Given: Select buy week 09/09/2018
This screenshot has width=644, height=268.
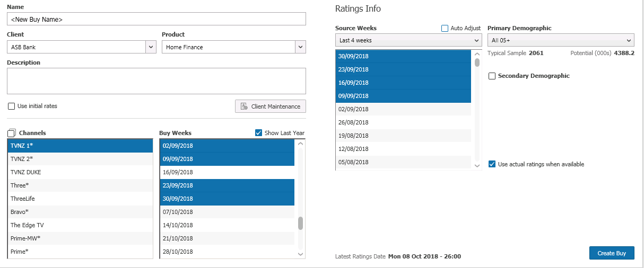Looking at the screenshot, I should coord(227,159).
